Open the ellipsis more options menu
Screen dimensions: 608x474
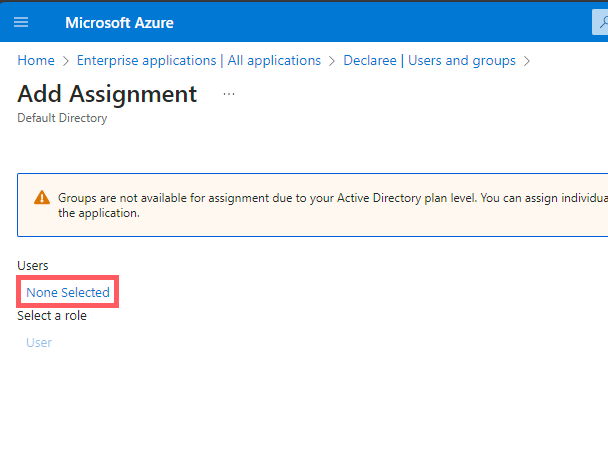pyautogui.click(x=229, y=94)
